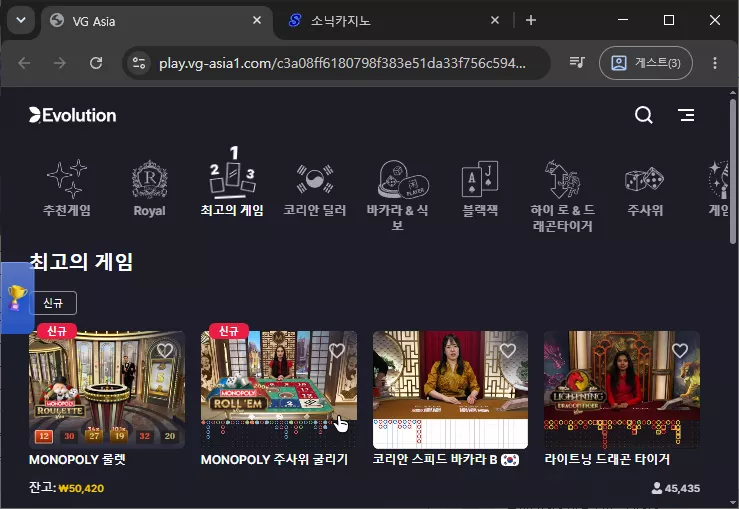Image resolution: width=739 pixels, height=509 pixels.
Task: Open a new browser tab
Action: (531, 20)
